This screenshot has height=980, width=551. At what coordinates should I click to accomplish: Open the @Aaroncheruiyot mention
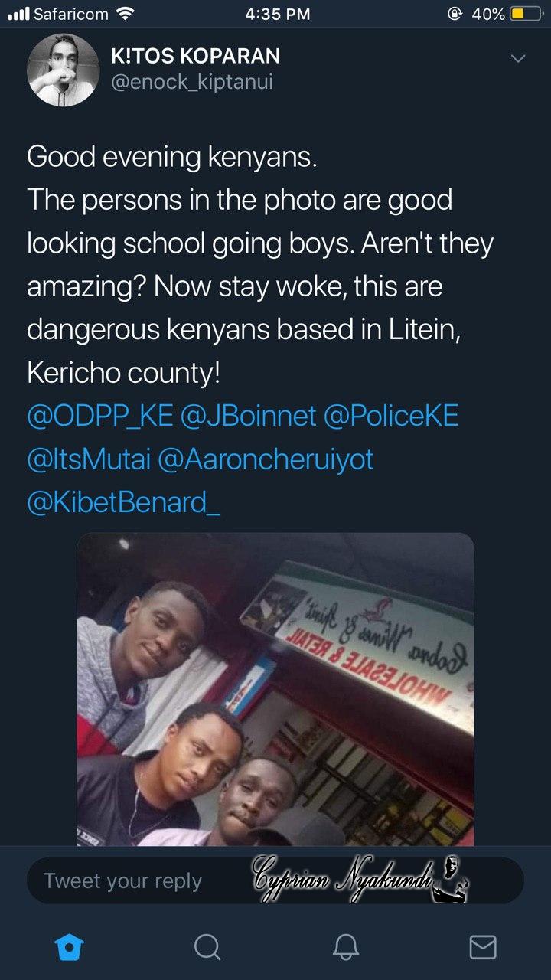[265, 460]
